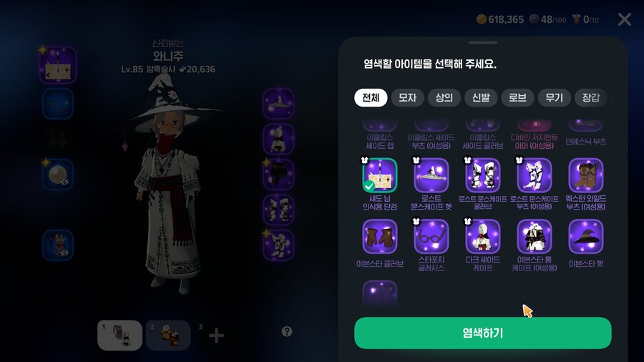The width and height of the screenshot is (644, 362).
Task: Select the 이븐스타 햇 witch hat icon
Action: [x=585, y=236]
